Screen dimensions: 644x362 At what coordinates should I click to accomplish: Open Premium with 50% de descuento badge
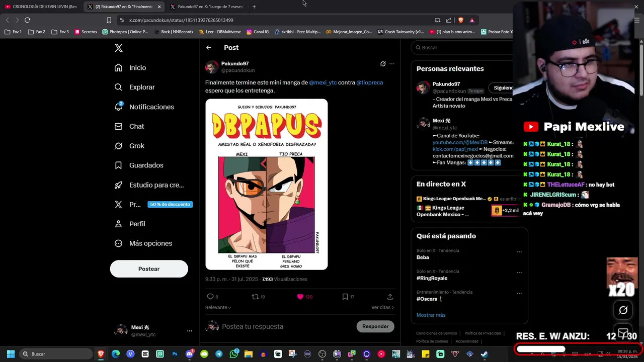click(153, 205)
